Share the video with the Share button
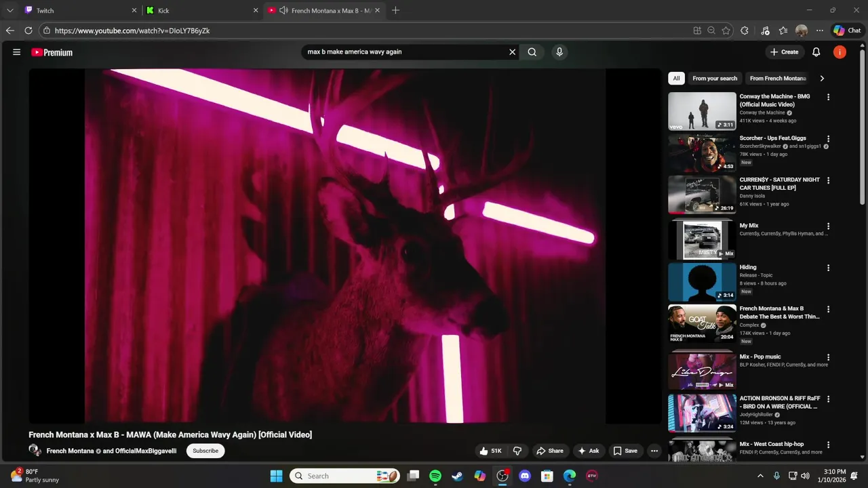868x488 pixels. tap(550, 451)
